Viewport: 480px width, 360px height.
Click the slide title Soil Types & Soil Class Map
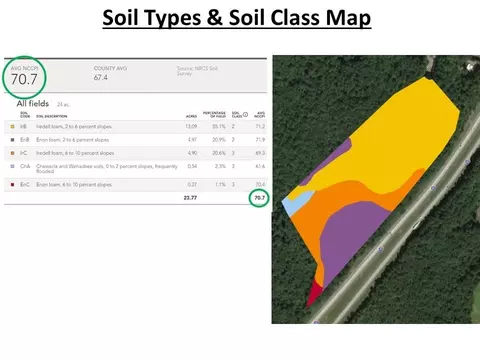tap(237, 18)
